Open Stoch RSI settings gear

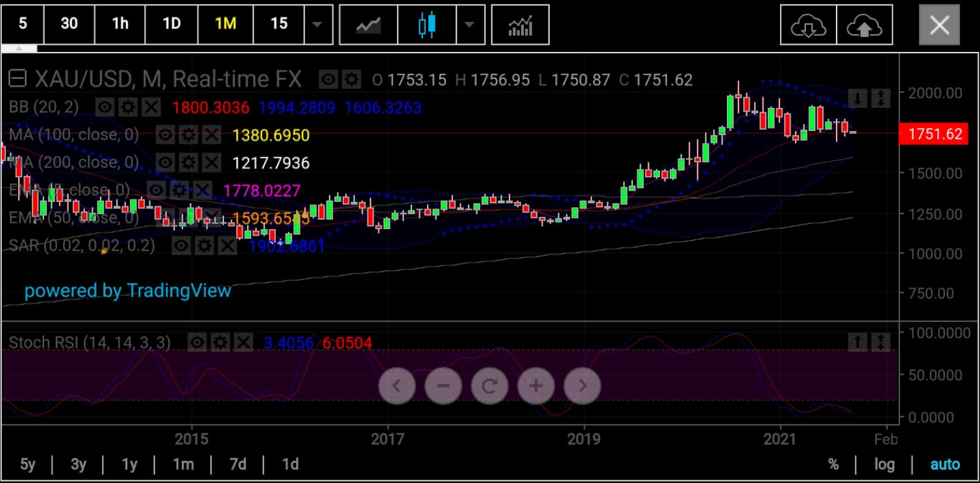(x=221, y=342)
